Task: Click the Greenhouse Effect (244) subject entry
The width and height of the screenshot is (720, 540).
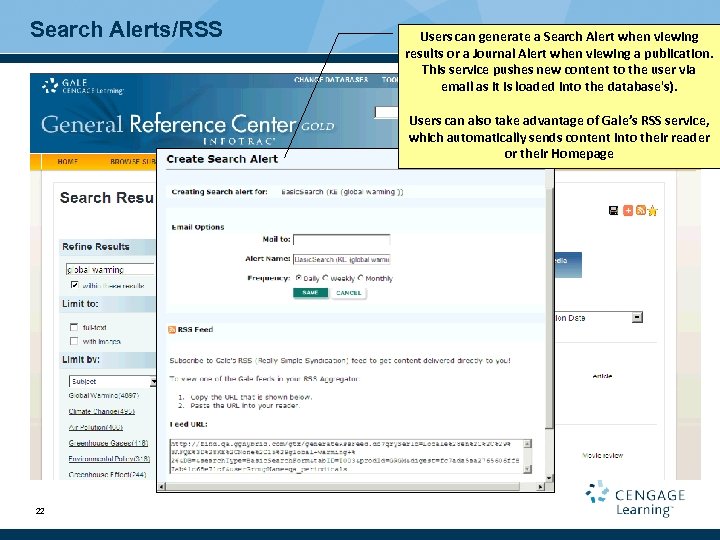Action: (107, 474)
